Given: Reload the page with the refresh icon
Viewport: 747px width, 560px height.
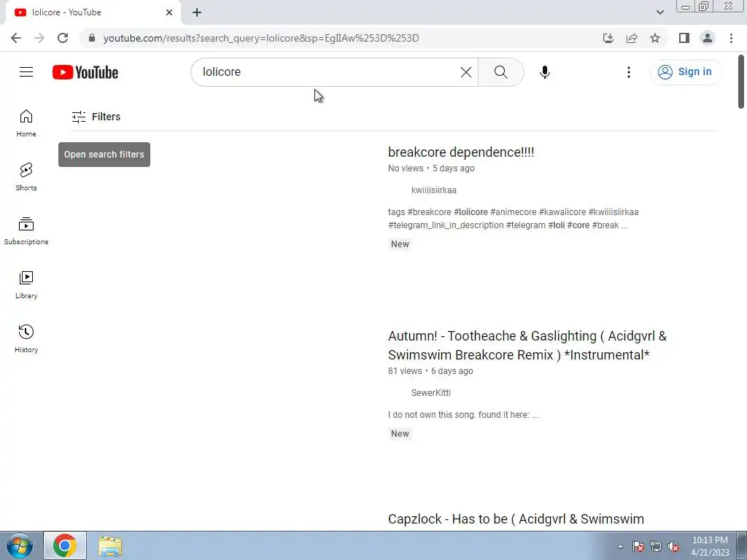Looking at the screenshot, I should pos(63,38).
